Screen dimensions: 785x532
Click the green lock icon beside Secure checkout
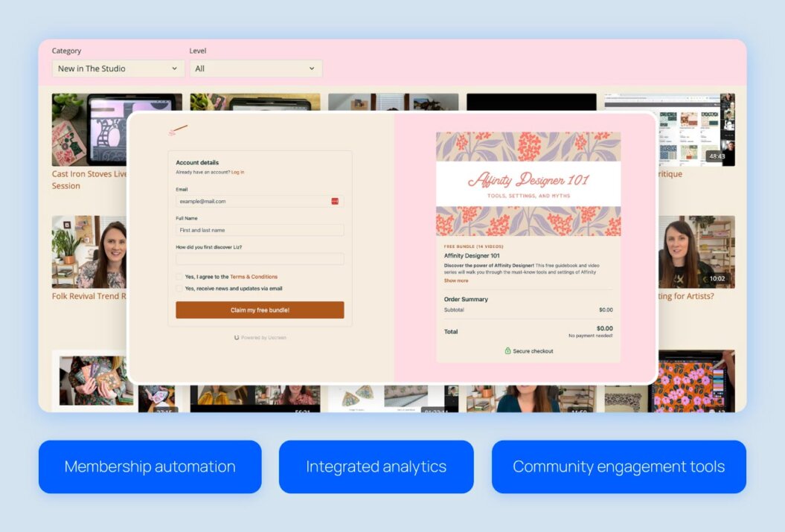pos(509,350)
